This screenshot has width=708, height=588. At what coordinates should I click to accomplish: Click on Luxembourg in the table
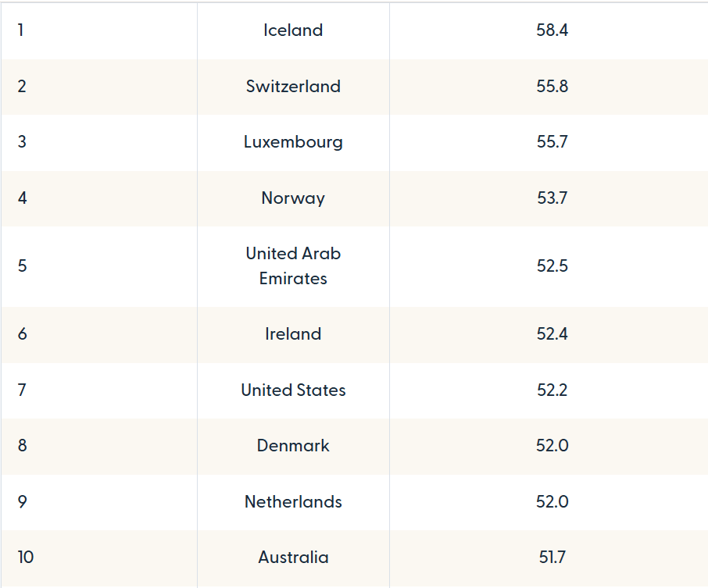tap(293, 142)
